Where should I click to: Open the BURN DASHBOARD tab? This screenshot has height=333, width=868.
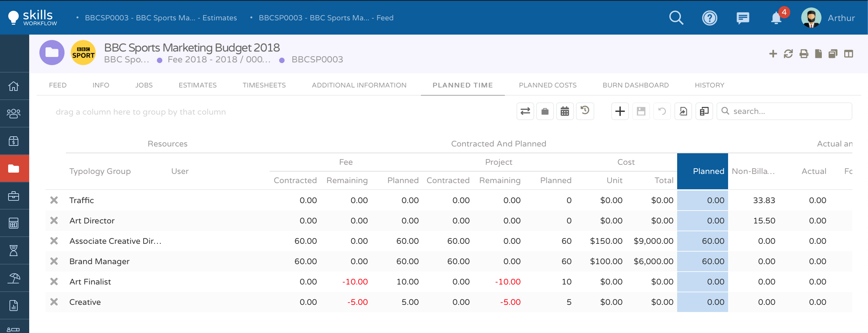636,85
